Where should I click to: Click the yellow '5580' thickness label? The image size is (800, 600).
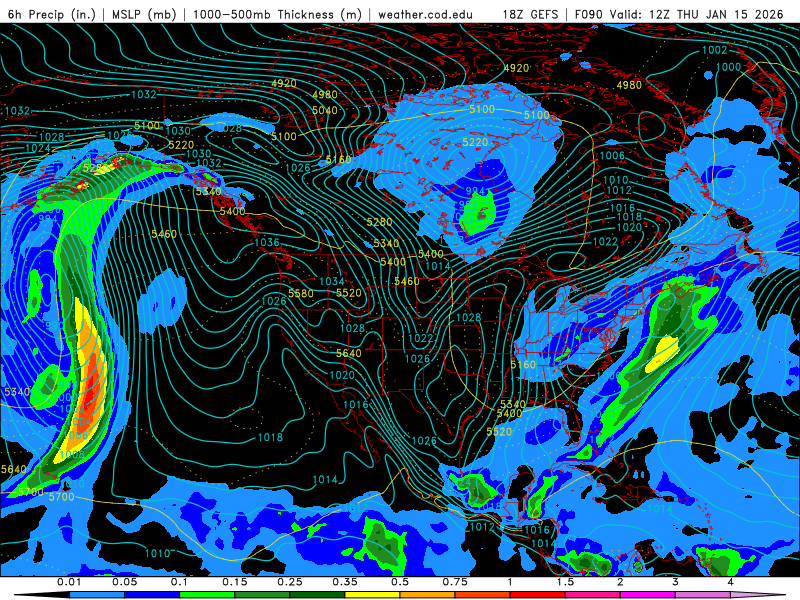pyautogui.click(x=301, y=293)
